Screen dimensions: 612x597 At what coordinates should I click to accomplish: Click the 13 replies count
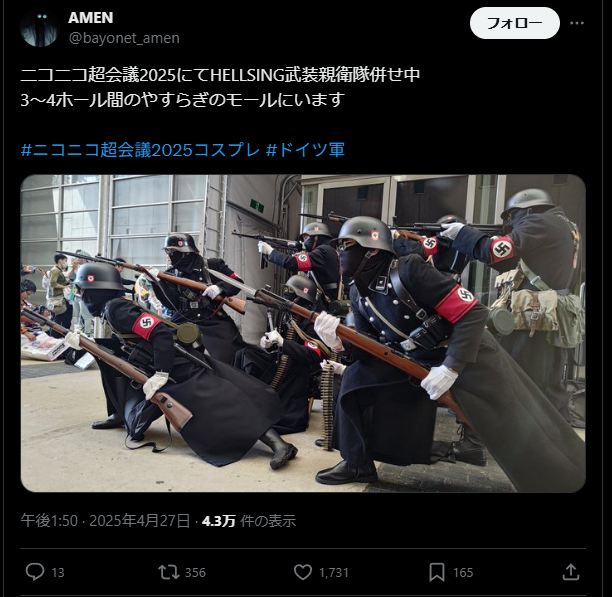58,572
